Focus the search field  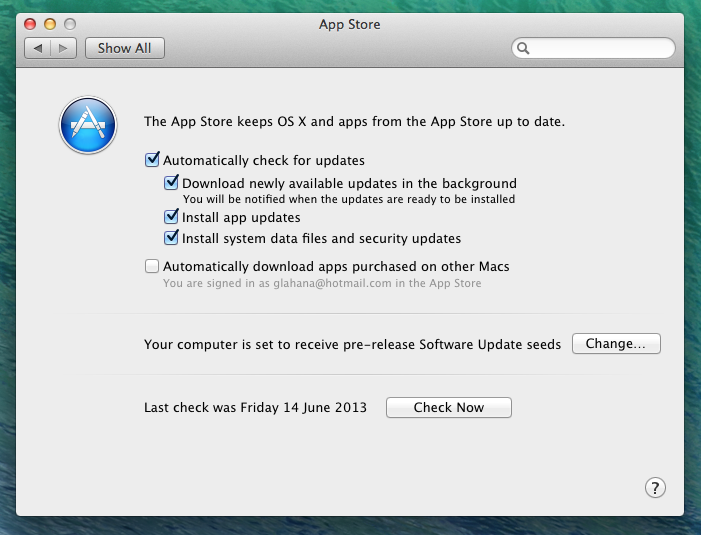coord(593,48)
